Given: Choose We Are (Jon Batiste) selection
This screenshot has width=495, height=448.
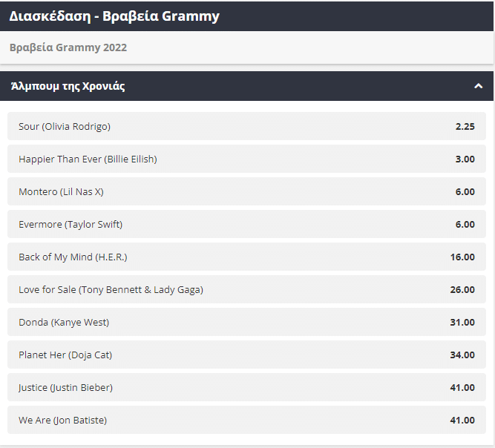Looking at the screenshot, I should click(246, 420).
